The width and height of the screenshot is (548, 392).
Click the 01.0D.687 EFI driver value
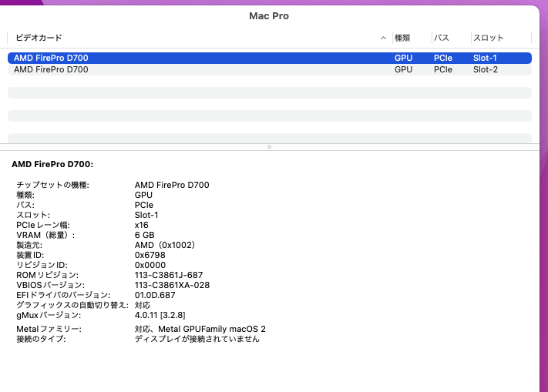click(155, 295)
